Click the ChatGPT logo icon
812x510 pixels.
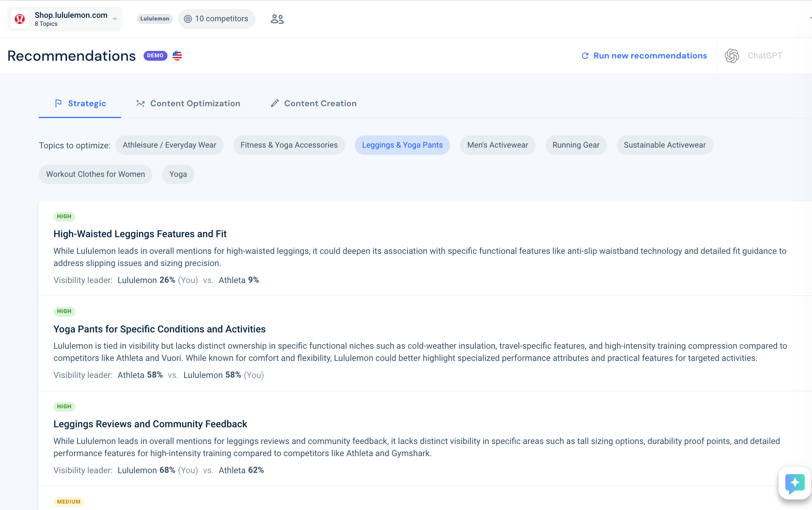(732, 56)
